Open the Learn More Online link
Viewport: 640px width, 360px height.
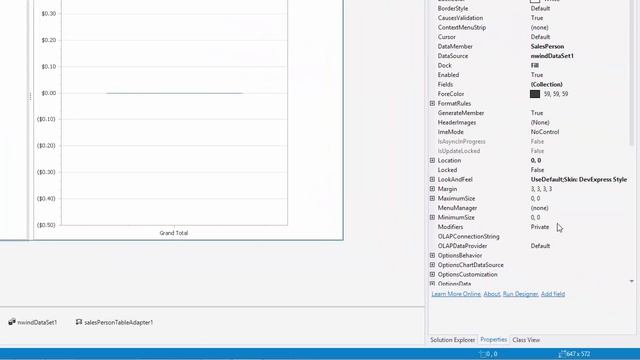(x=456, y=294)
